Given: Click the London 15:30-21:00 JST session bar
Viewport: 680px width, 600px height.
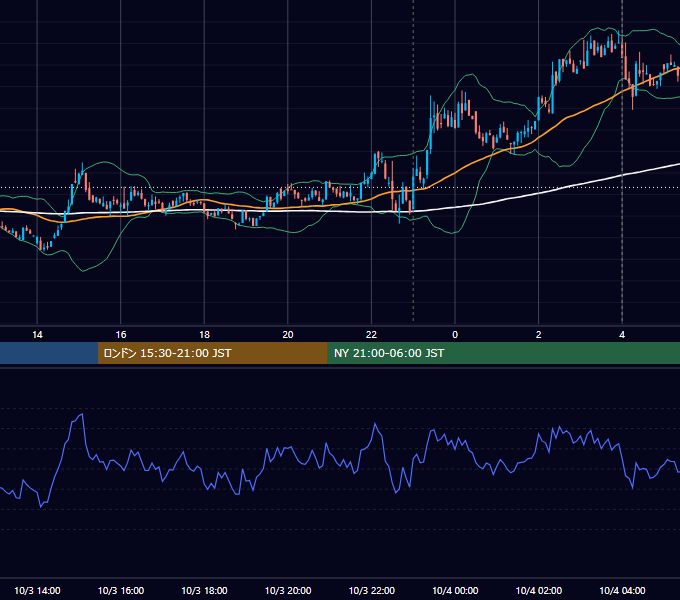Looking at the screenshot, I should tap(212, 353).
